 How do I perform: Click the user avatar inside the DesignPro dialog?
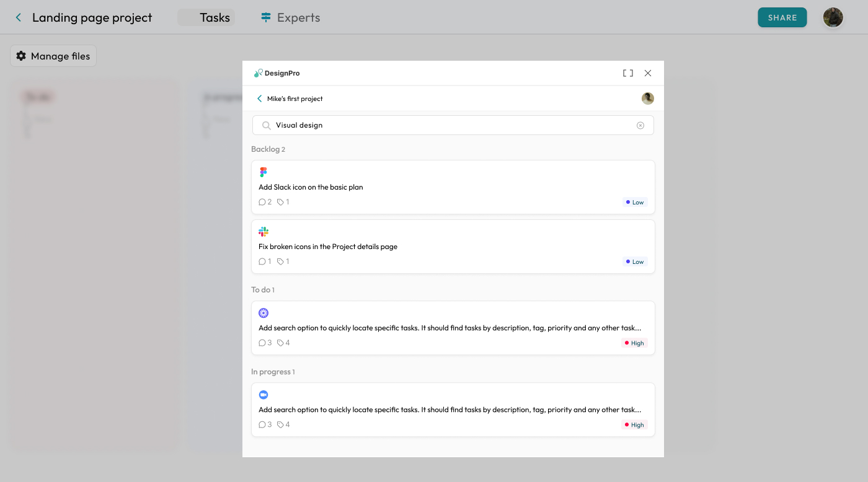click(647, 98)
